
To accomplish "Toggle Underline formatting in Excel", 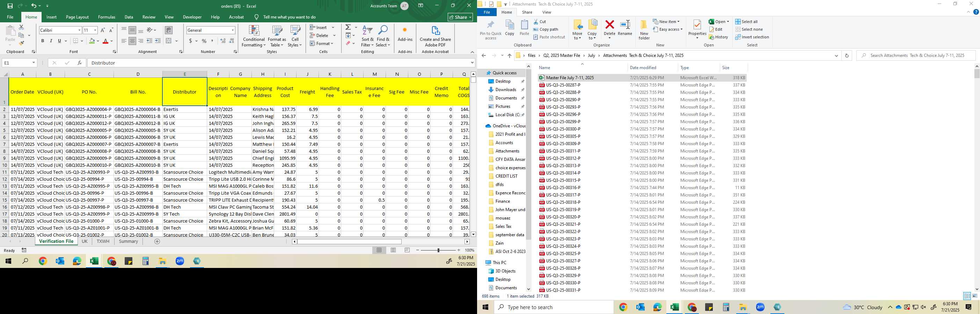I will point(59,41).
